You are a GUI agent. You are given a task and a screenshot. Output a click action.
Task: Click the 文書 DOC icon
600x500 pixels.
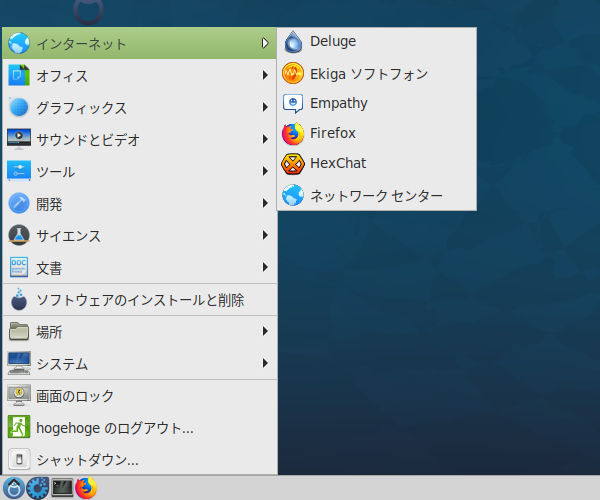point(19,267)
